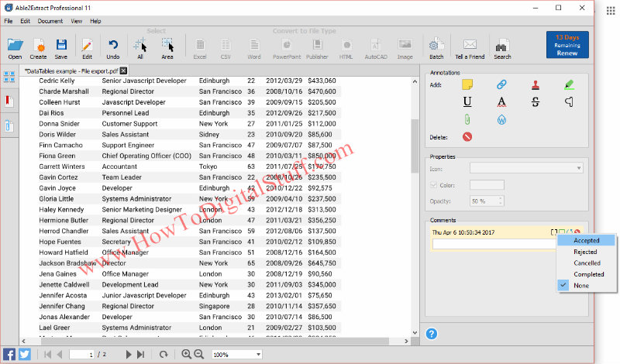Open the Document menu
The image size is (620, 364).
click(x=50, y=21)
